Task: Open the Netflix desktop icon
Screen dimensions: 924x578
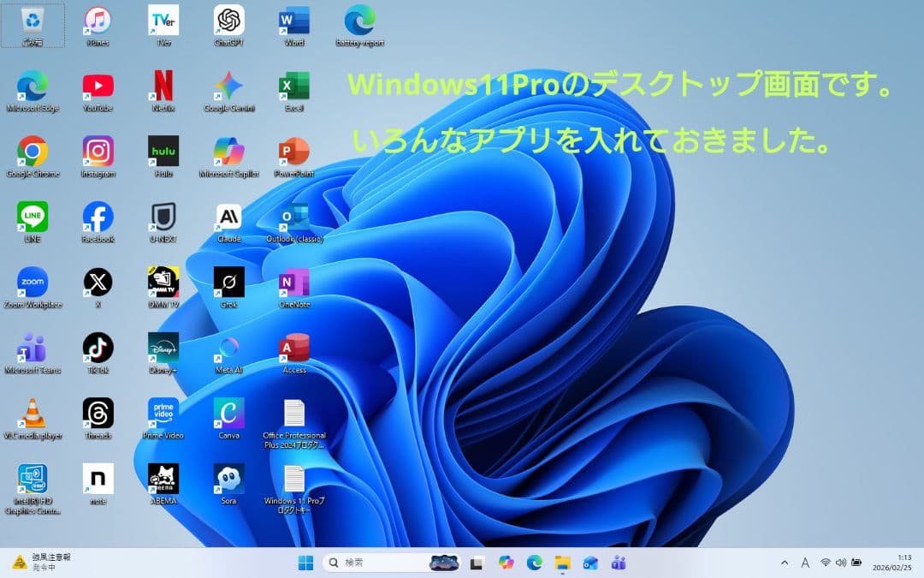Action: pyautogui.click(x=163, y=91)
